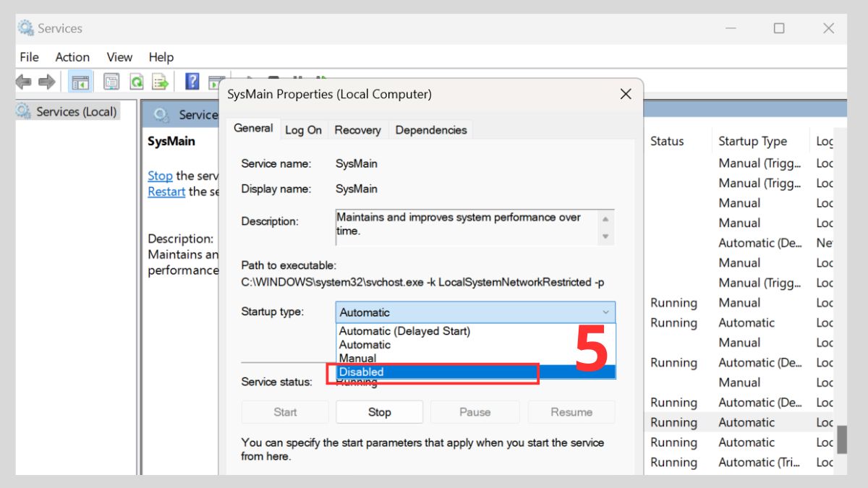The width and height of the screenshot is (868, 488).
Task: Select Services (Local) in the console tree
Action: point(76,111)
